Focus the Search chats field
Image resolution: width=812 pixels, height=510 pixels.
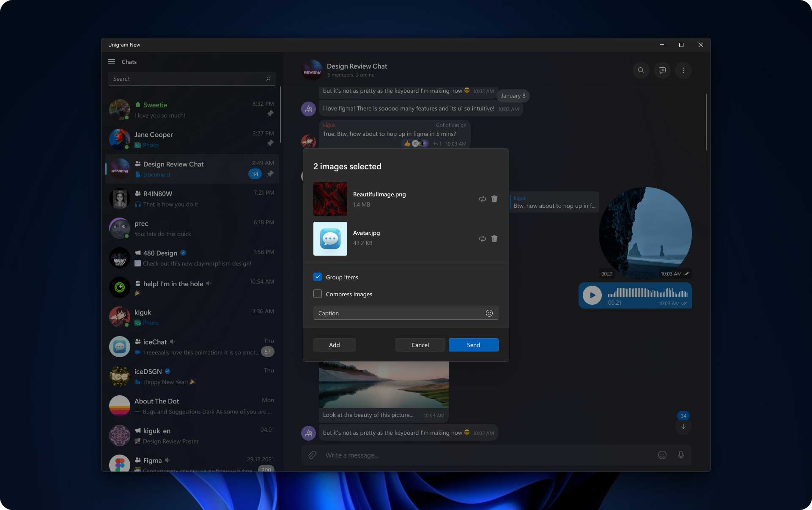[x=192, y=79]
